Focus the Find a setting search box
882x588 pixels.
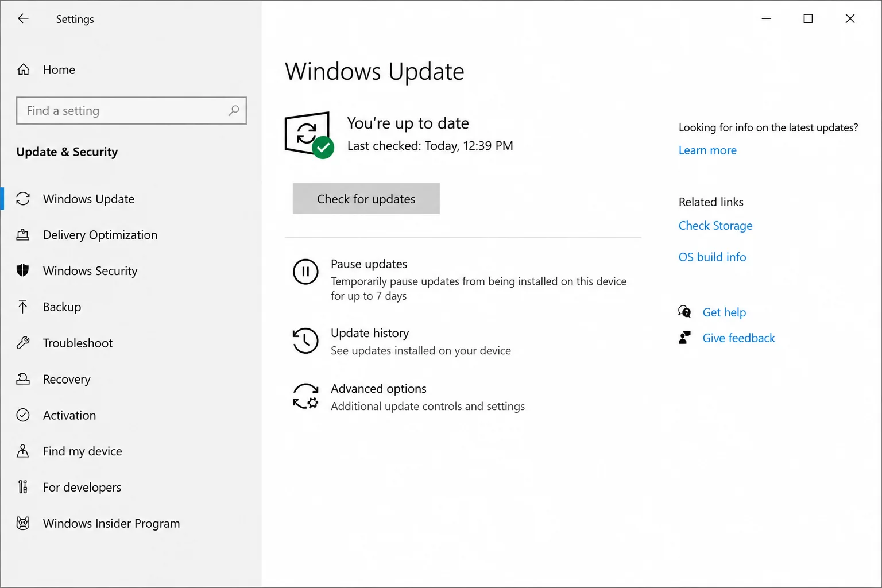tap(131, 110)
